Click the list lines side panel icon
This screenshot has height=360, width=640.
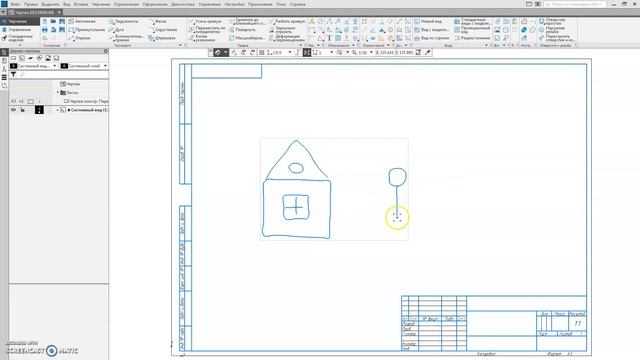(4, 77)
